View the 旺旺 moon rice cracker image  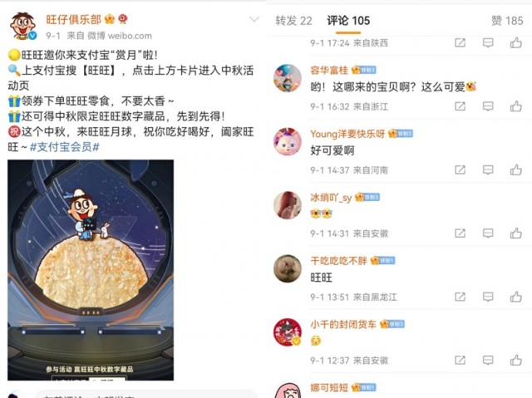point(91,270)
